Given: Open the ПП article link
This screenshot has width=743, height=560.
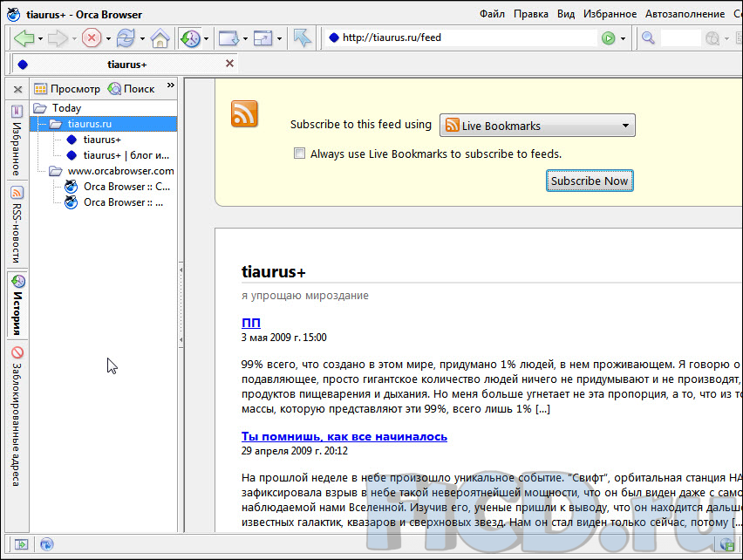Looking at the screenshot, I should [x=250, y=323].
